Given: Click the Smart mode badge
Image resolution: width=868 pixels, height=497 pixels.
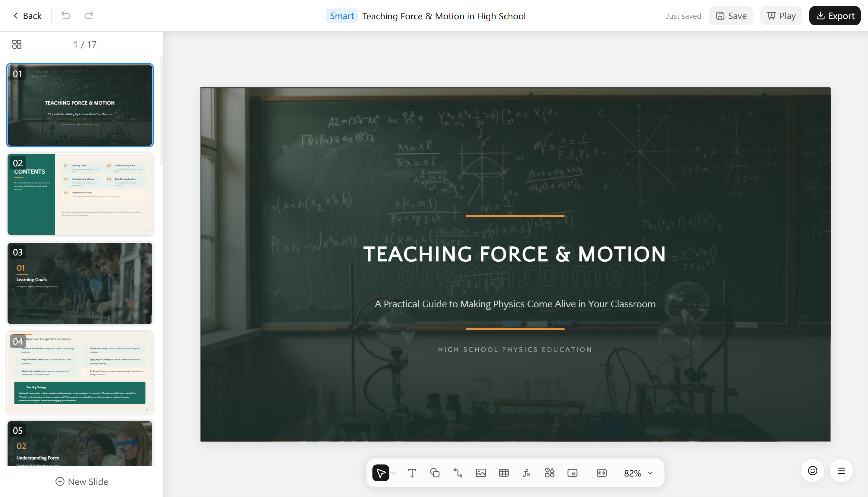Looking at the screenshot, I should point(342,16).
